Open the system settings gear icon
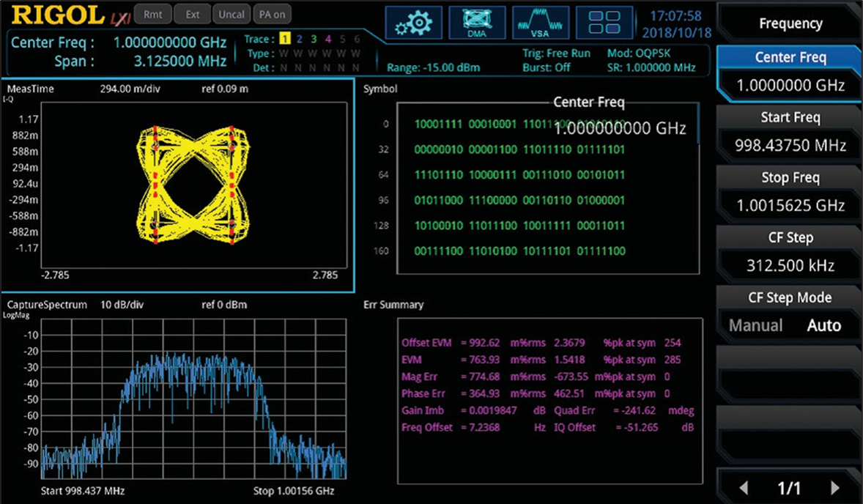 tap(413, 23)
